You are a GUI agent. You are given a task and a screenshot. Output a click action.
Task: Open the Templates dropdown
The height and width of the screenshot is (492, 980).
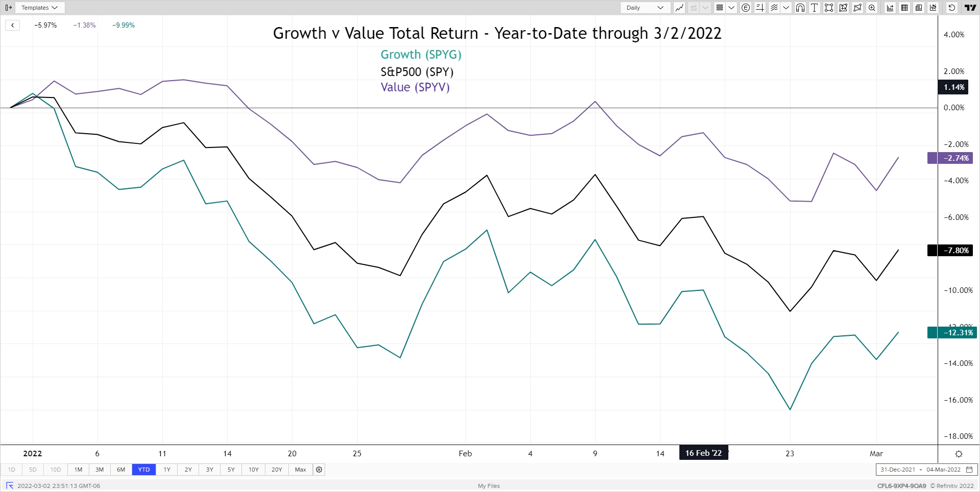coord(40,8)
